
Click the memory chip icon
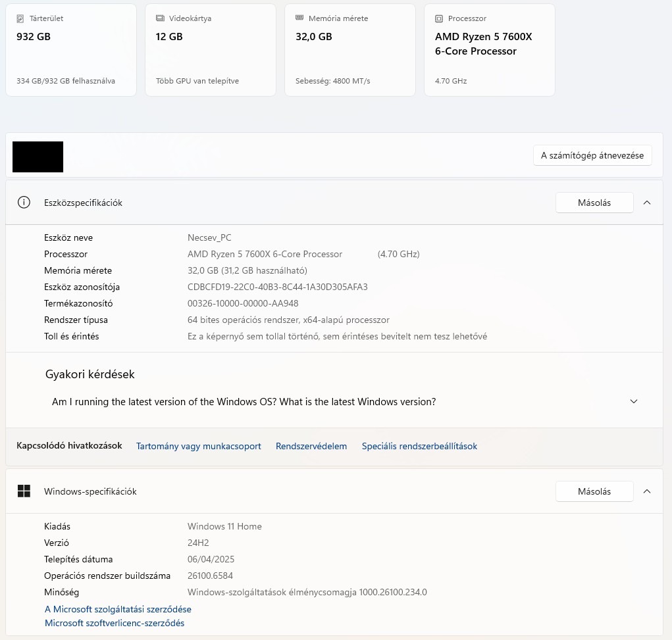tap(299, 18)
